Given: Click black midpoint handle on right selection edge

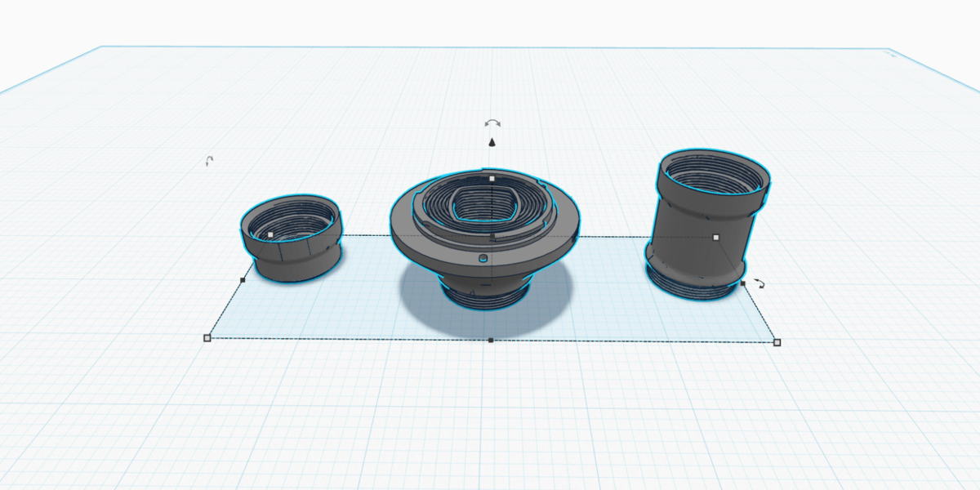Looking at the screenshot, I should pyautogui.click(x=742, y=283).
